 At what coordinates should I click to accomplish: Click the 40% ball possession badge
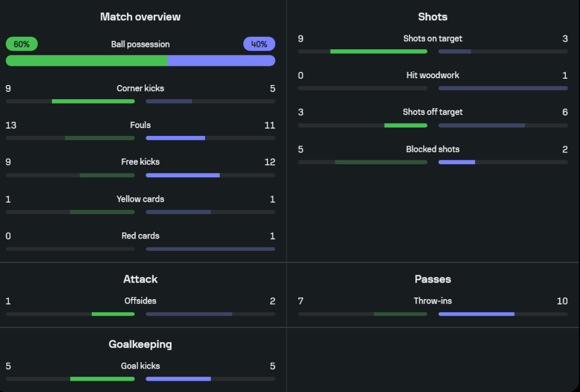pyautogui.click(x=259, y=44)
